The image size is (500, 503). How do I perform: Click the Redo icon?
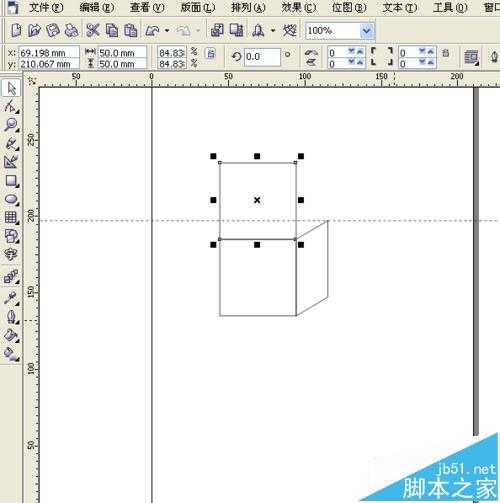183,31
